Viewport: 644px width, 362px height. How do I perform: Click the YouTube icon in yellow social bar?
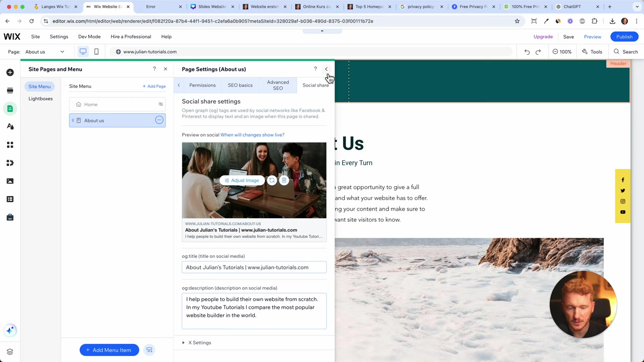pyautogui.click(x=623, y=212)
